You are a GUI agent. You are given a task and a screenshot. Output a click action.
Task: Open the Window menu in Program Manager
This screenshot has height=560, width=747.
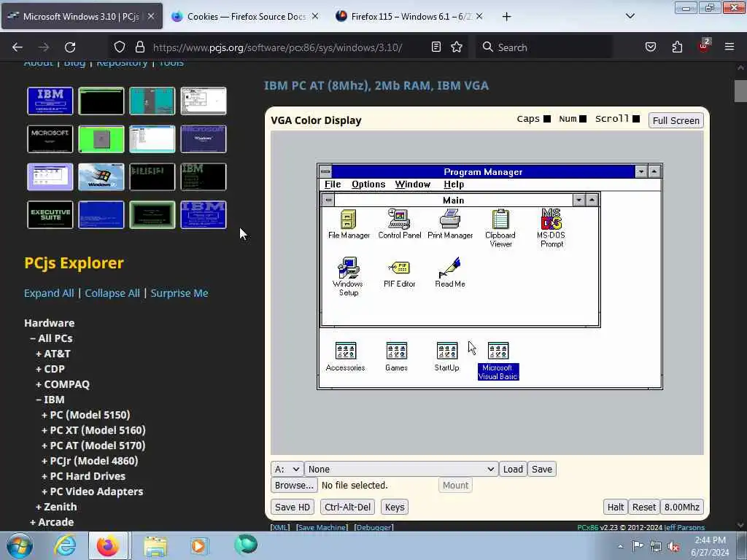[x=413, y=184]
